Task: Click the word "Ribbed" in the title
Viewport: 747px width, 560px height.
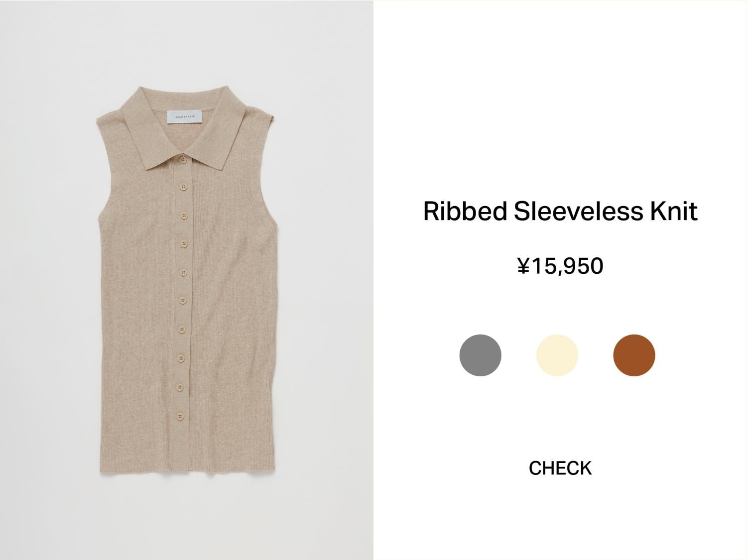Action: [465, 211]
